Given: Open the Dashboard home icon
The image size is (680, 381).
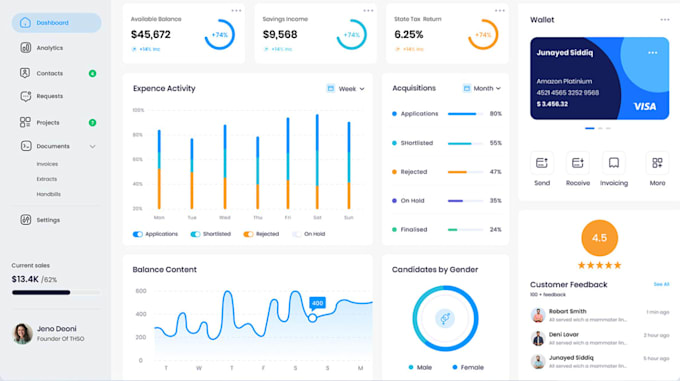Looking at the screenshot, I should pyautogui.click(x=25, y=23).
